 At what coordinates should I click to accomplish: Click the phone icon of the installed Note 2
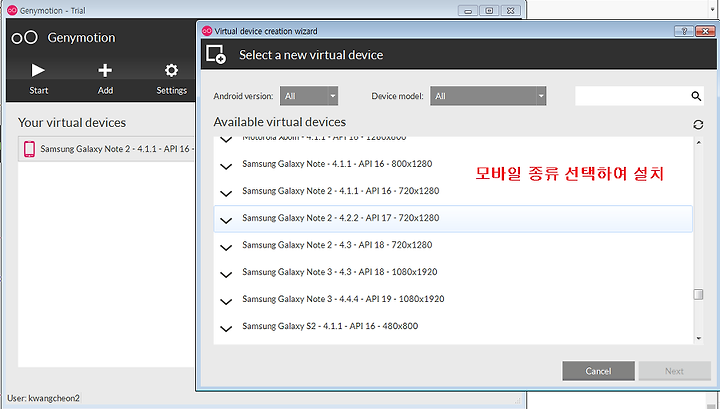pos(29,149)
